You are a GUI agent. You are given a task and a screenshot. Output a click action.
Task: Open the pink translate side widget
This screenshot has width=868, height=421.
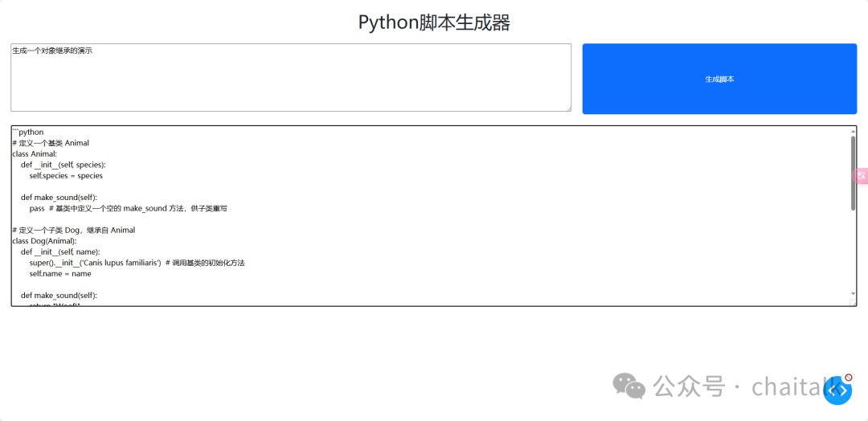point(861,176)
